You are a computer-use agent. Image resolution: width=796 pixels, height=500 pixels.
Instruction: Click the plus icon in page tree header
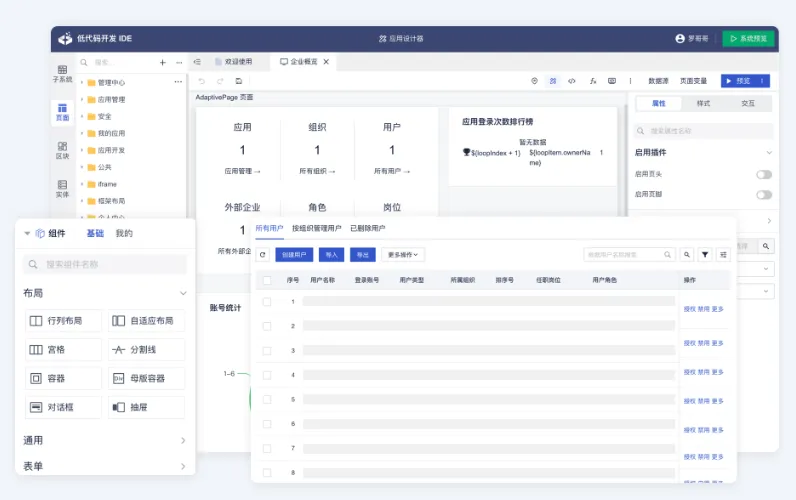[162, 62]
